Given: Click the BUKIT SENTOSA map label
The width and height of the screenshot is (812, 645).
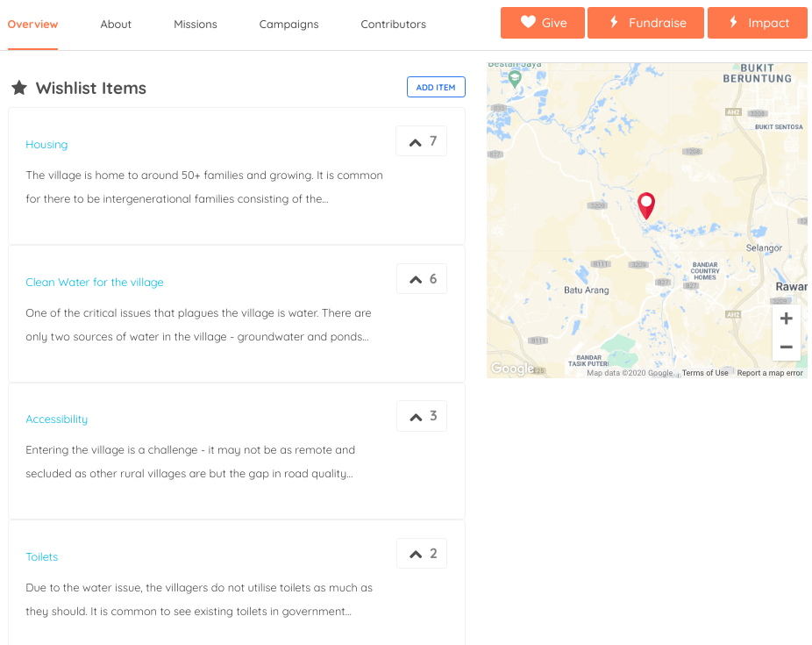Looking at the screenshot, I should pos(779,127).
